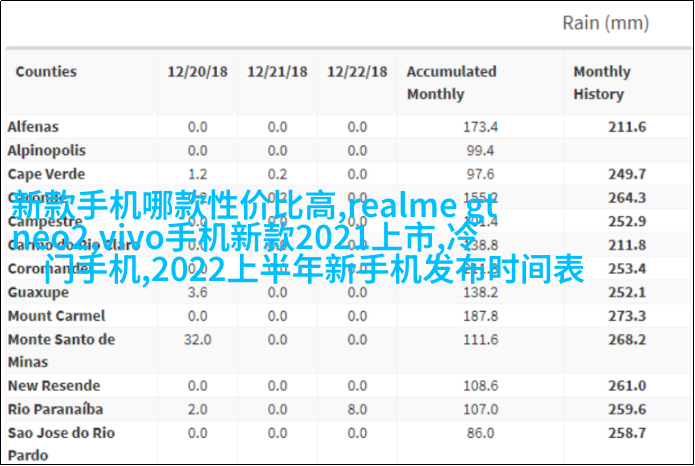This screenshot has height=466, width=695.
Task: Click Alfenas 12/20/18 value '0.0'
Action: (x=197, y=127)
